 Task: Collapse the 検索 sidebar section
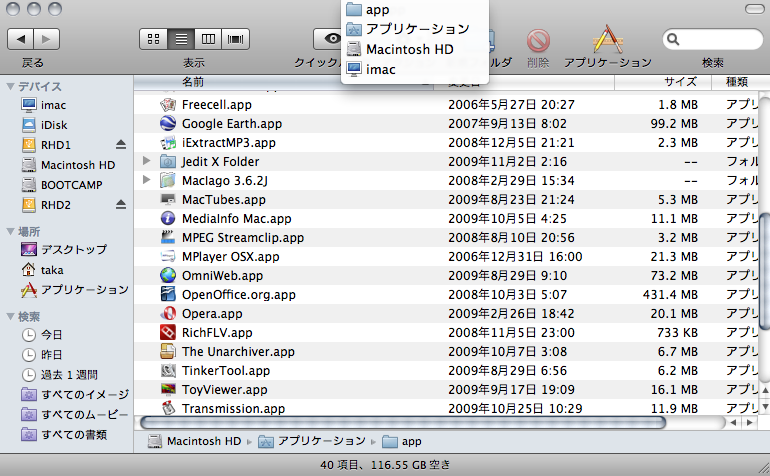click(10, 317)
